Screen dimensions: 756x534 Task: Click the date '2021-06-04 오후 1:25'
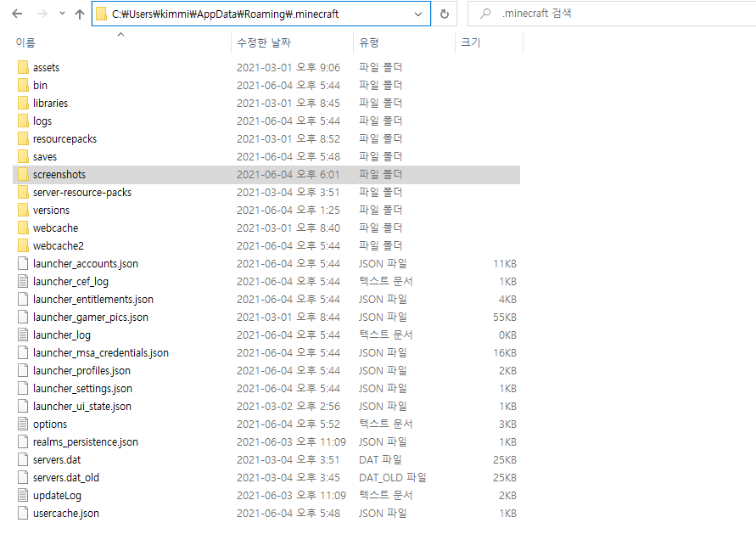click(x=288, y=211)
